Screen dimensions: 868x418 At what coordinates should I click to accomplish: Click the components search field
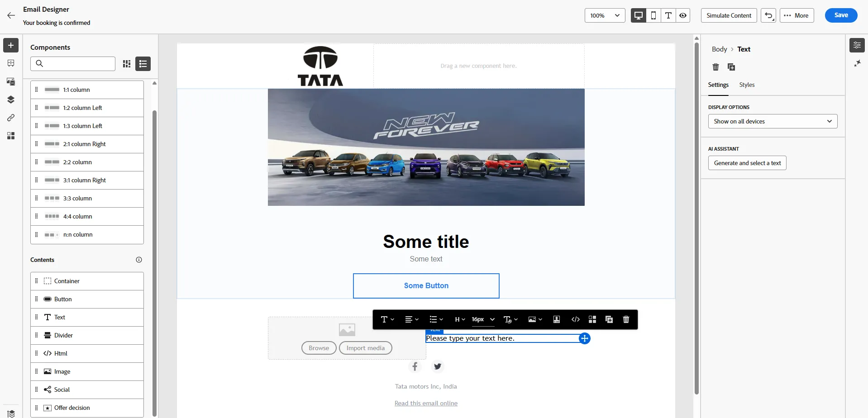tap(73, 64)
